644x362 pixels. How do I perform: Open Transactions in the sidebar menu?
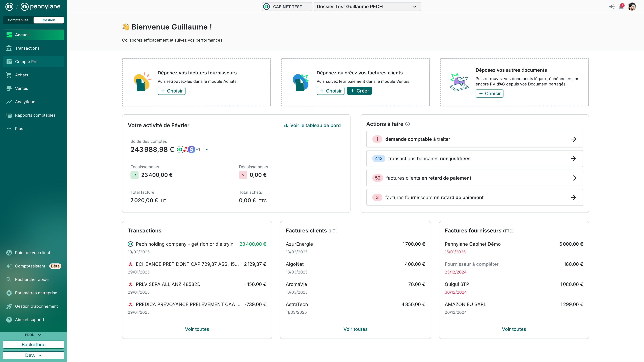coord(27,48)
